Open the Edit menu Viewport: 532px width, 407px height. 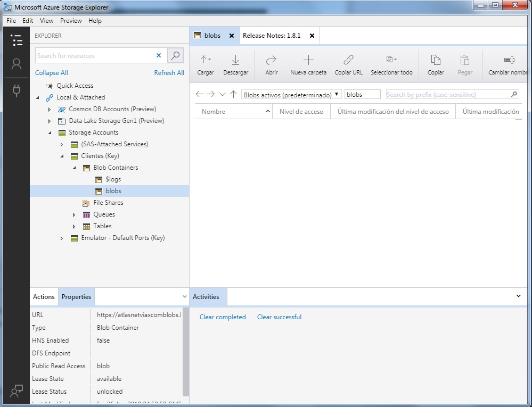click(28, 21)
